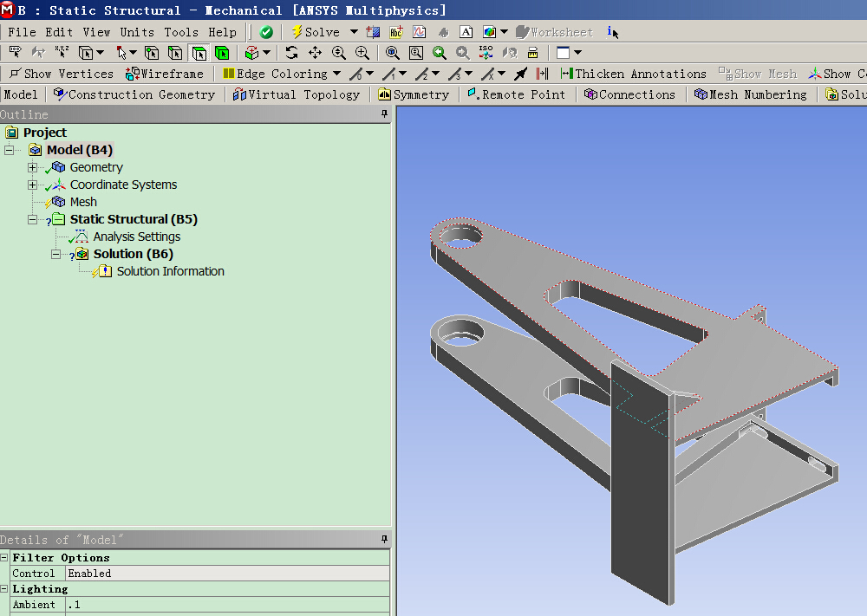Screen dimensions: 867x616
Task: Click the green checkmark toolbar icon
Action: click(x=266, y=32)
